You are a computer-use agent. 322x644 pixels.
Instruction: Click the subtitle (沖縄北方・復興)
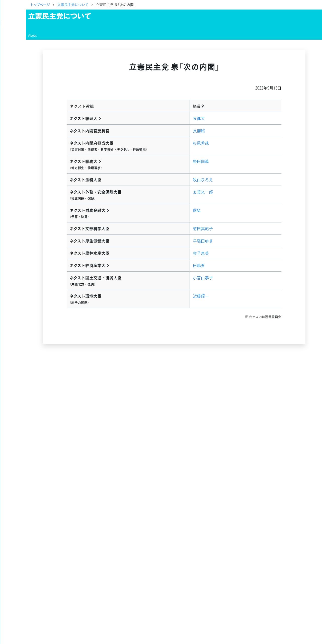[83, 284]
